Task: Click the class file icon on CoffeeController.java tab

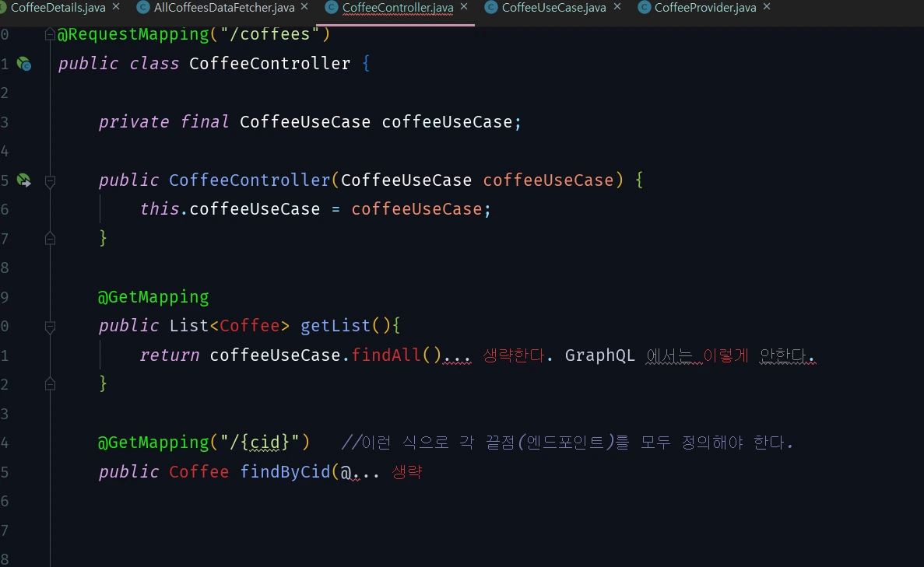Action: tap(331, 7)
